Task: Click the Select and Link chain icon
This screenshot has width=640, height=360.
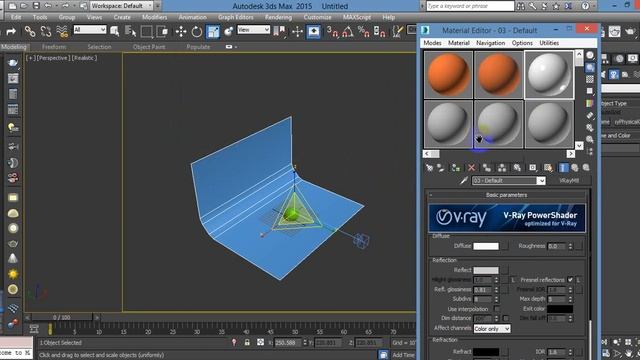Action: (x=30, y=31)
